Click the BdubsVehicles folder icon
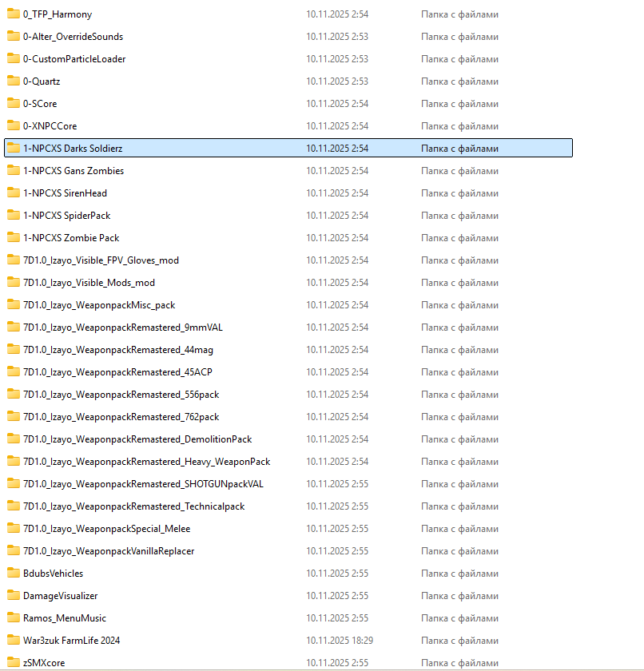The height and width of the screenshot is (671, 644). point(13,574)
